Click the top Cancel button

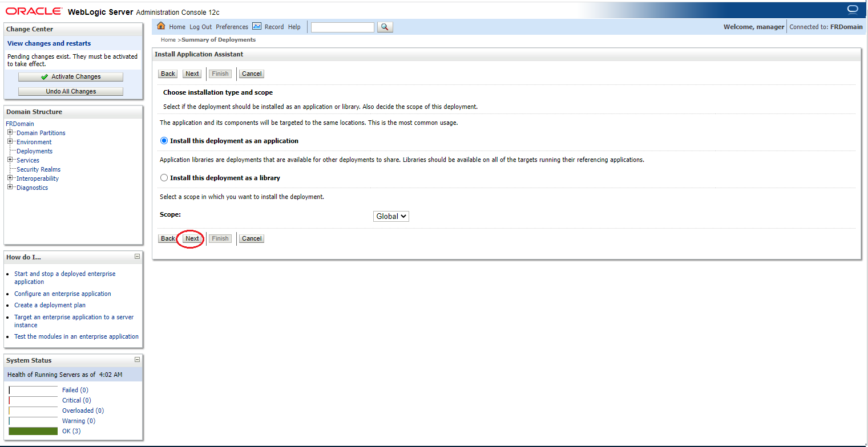(251, 74)
